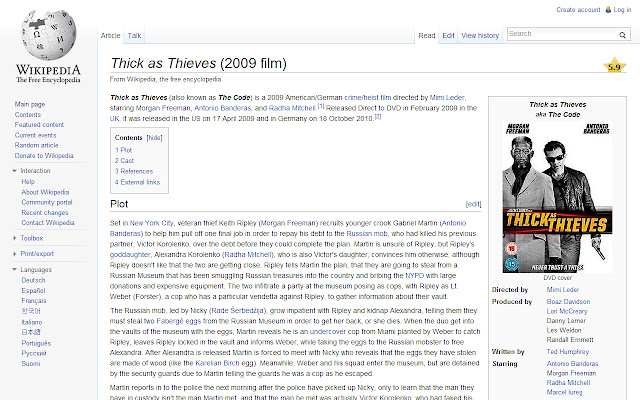The height and width of the screenshot is (400, 640).
Task: Open the NYPD link
Action: click(414, 276)
